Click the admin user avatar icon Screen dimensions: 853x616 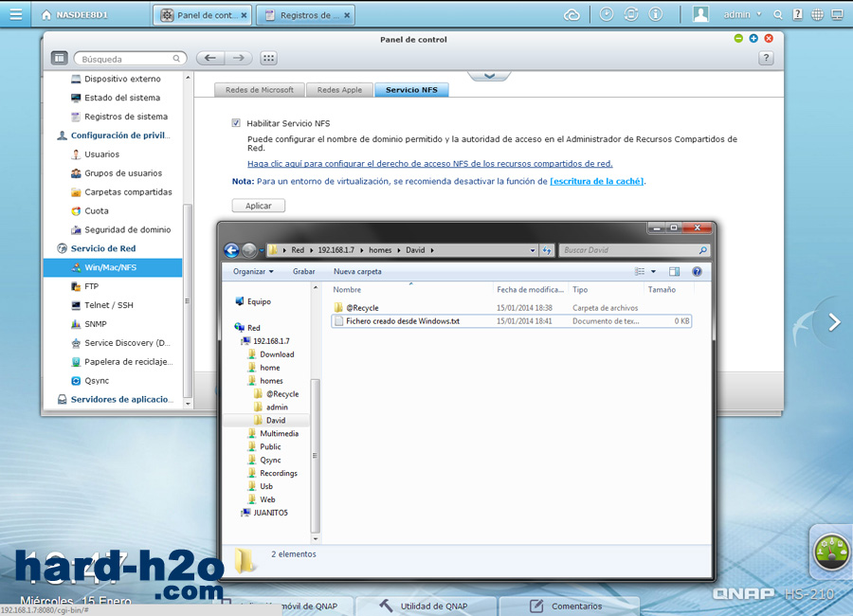(700, 14)
